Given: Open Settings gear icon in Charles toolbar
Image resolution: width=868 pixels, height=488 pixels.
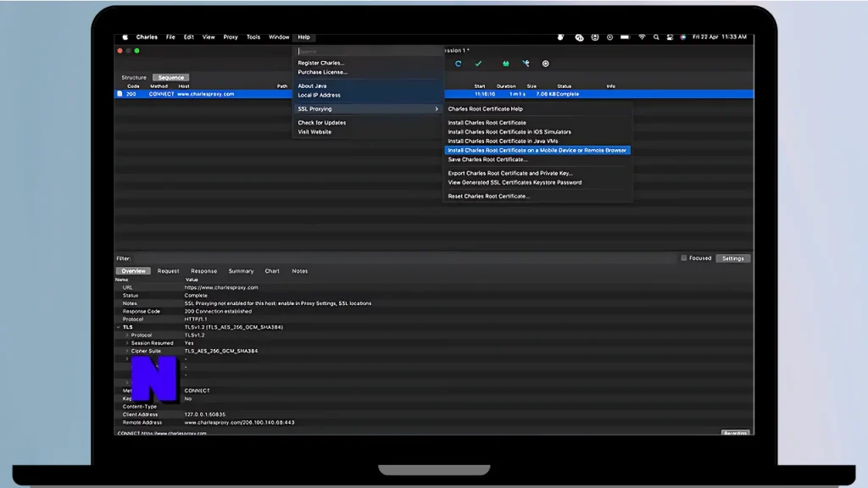Looking at the screenshot, I should coord(545,64).
